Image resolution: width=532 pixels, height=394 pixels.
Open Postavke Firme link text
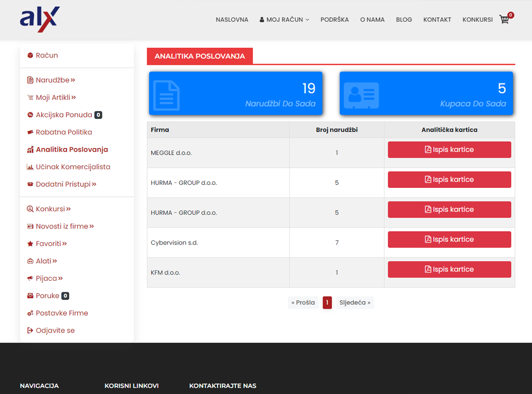(x=62, y=313)
